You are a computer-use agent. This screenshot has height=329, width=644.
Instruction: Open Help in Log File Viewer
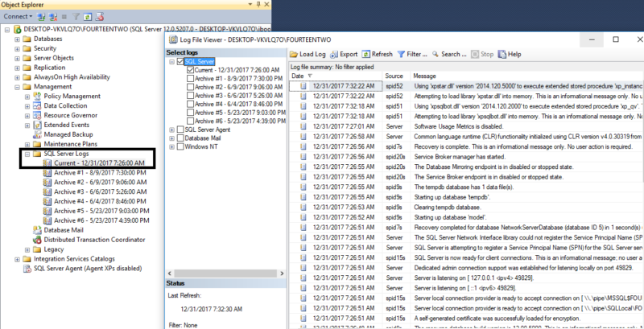(510, 54)
